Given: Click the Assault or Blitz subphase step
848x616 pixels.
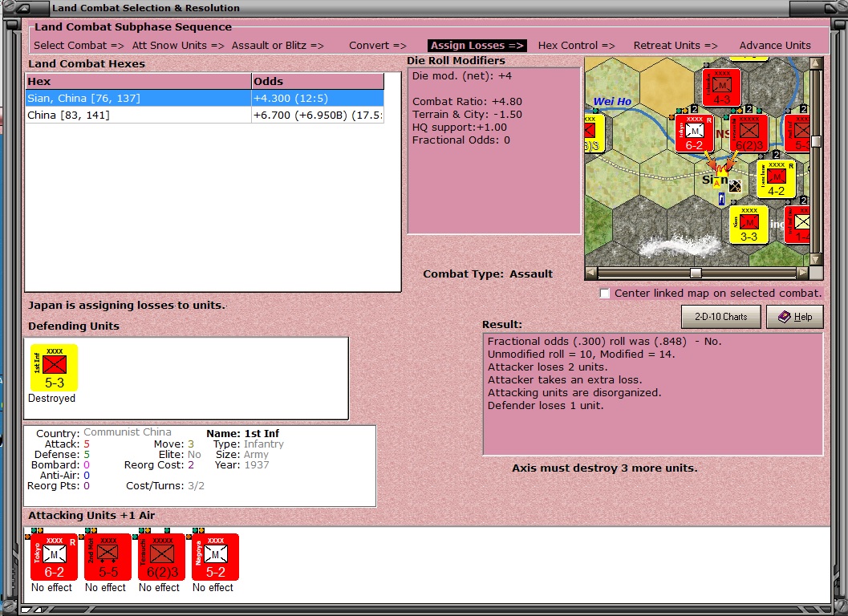Looking at the screenshot, I should click(x=278, y=46).
